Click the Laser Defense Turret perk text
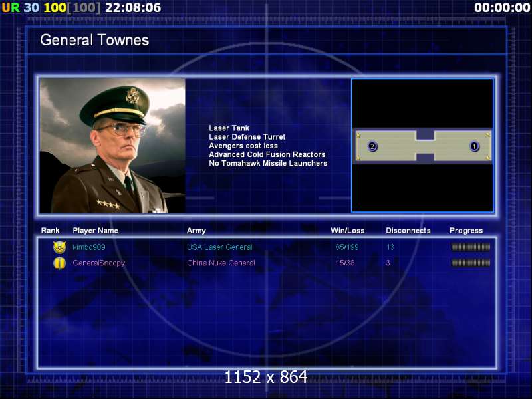 point(247,137)
